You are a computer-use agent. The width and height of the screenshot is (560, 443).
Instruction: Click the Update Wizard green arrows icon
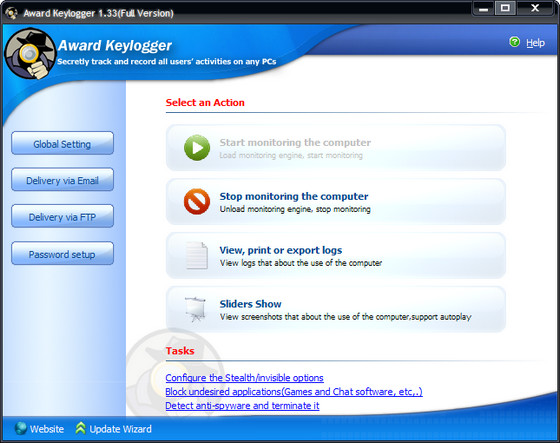[x=81, y=428]
